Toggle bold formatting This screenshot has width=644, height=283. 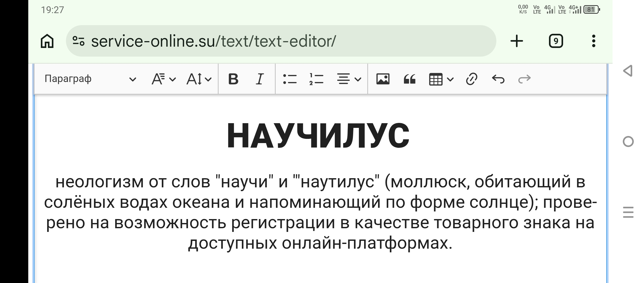(x=233, y=79)
